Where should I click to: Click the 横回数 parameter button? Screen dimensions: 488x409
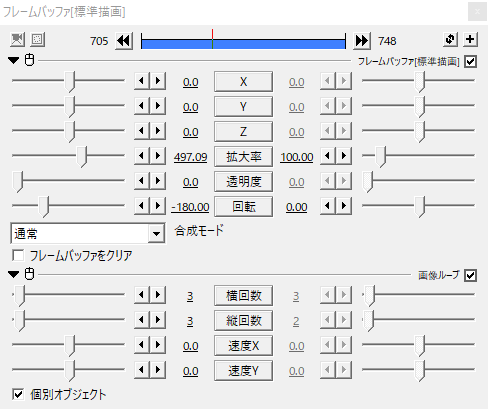point(243,296)
